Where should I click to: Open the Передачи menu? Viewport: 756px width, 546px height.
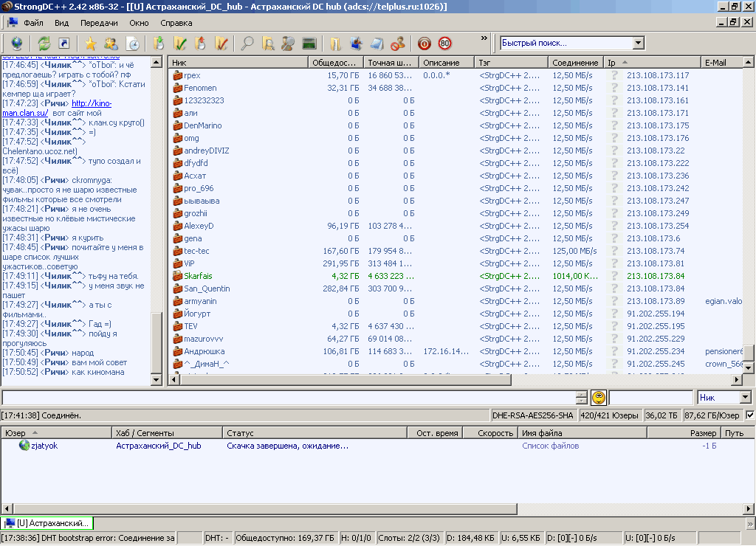99,23
